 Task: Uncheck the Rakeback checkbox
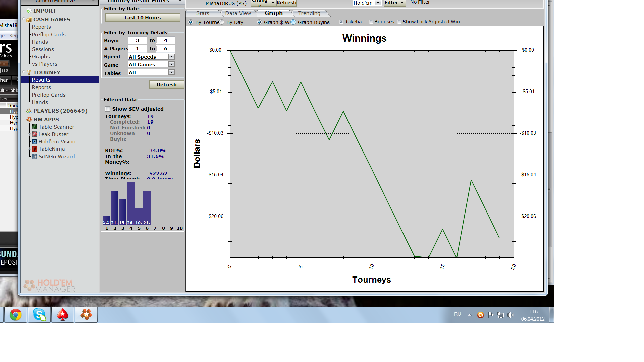[341, 22]
